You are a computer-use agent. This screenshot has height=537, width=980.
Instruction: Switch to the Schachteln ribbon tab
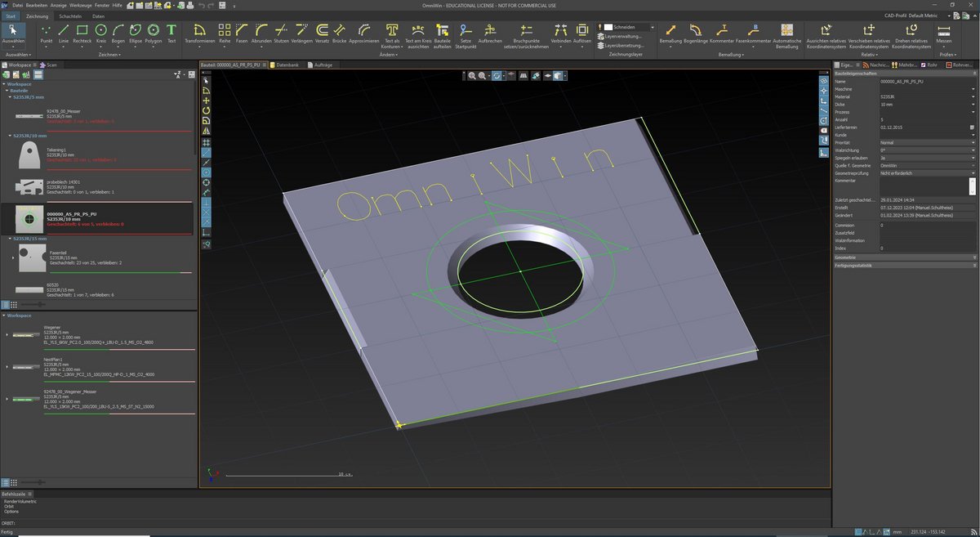pos(69,16)
